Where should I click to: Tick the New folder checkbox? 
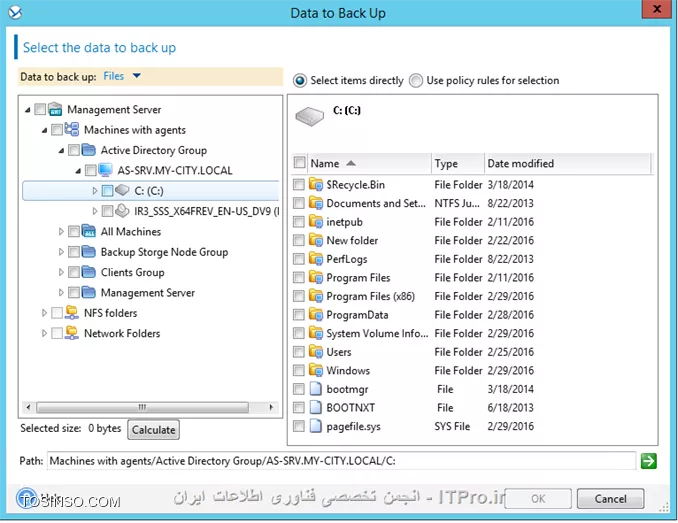(x=299, y=240)
